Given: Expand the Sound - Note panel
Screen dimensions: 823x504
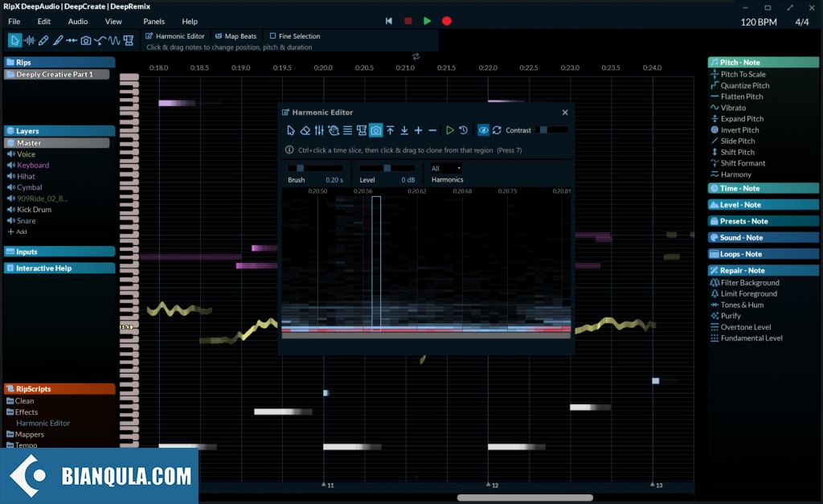Looking at the screenshot, I should tap(764, 237).
